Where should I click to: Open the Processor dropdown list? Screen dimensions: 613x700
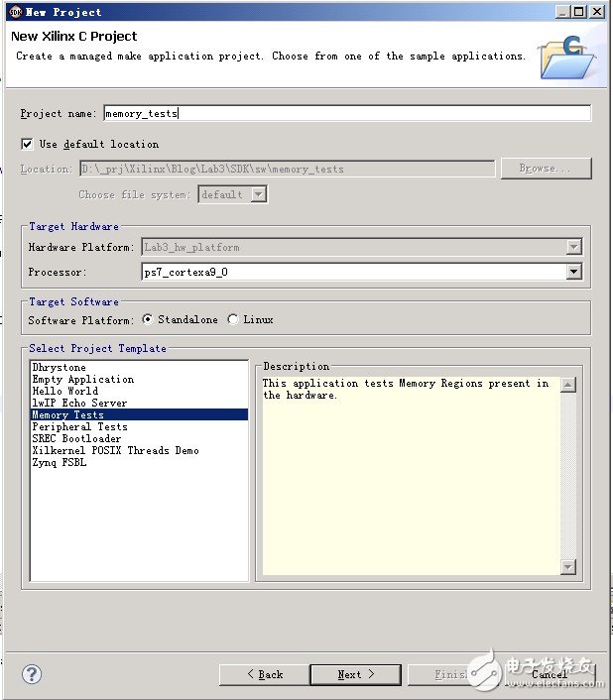coord(573,271)
